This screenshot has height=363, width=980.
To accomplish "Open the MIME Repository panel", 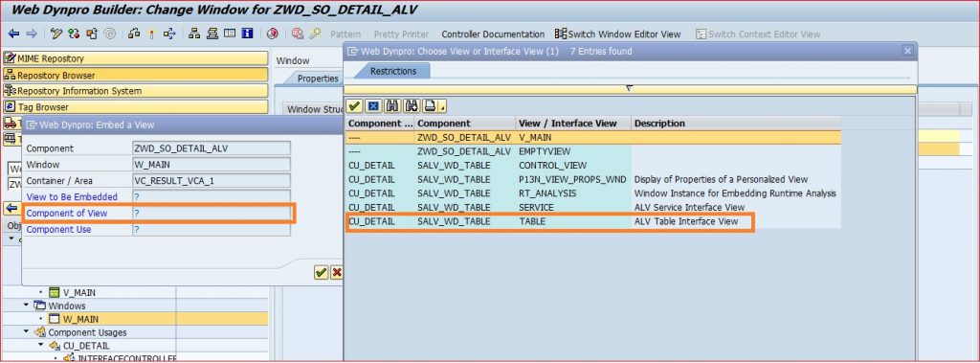I will point(135,58).
